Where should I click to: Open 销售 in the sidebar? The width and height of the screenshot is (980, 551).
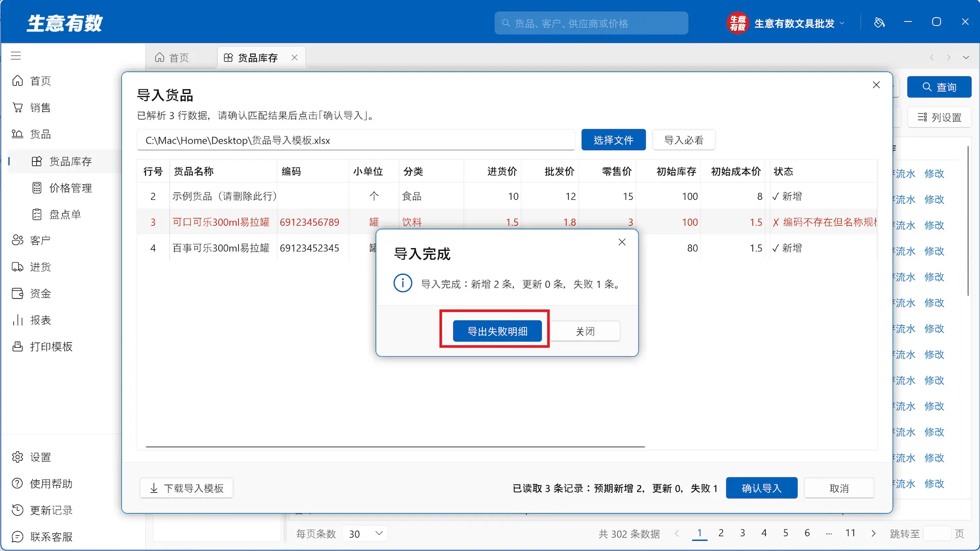(32, 108)
